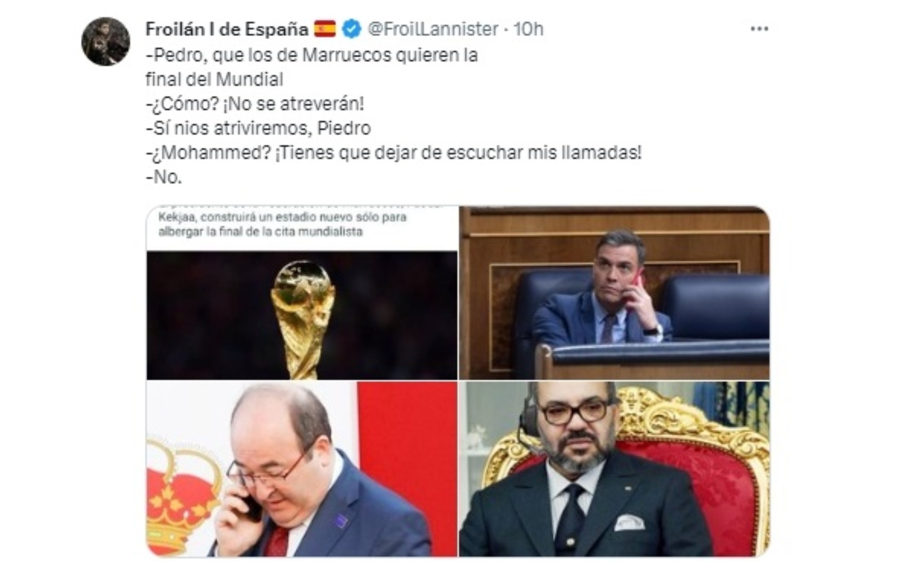Enlarge photo of man phoning in parliament seat
The width and height of the screenshot is (924, 573).
tap(614, 292)
